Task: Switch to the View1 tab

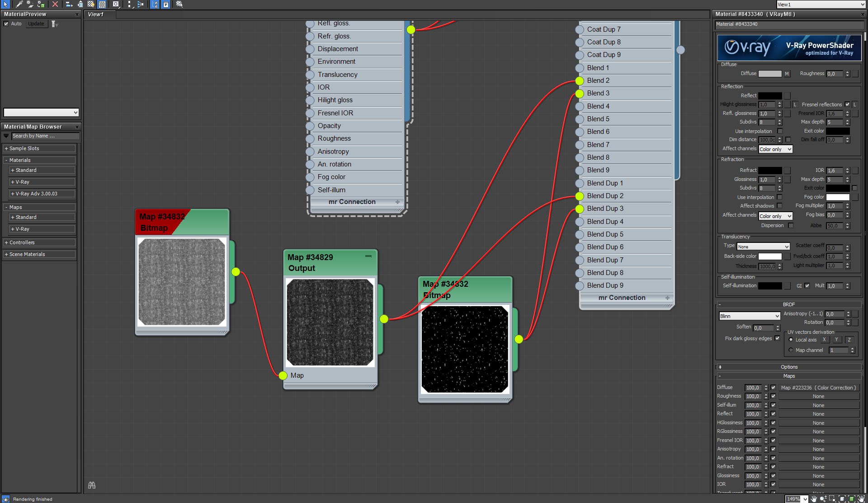Action: (96, 14)
